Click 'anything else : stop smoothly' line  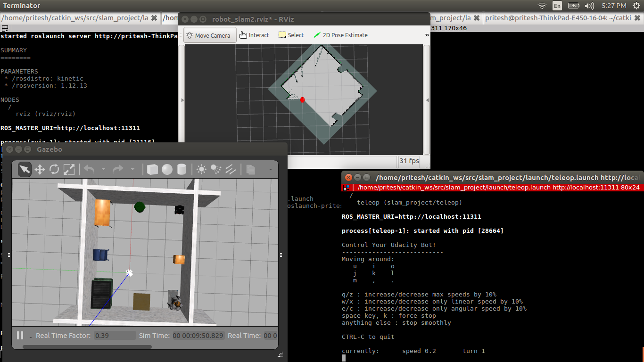click(x=396, y=323)
